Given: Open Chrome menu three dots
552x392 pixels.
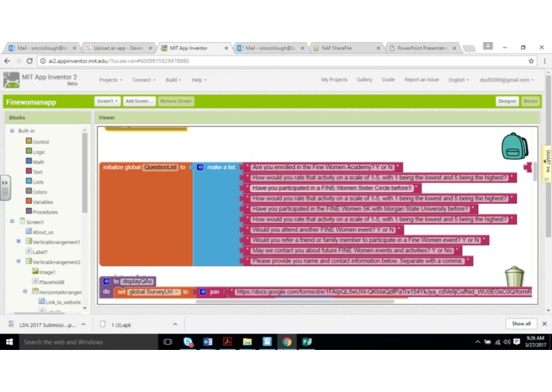Looking at the screenshot, I should [x=544, y=61].
